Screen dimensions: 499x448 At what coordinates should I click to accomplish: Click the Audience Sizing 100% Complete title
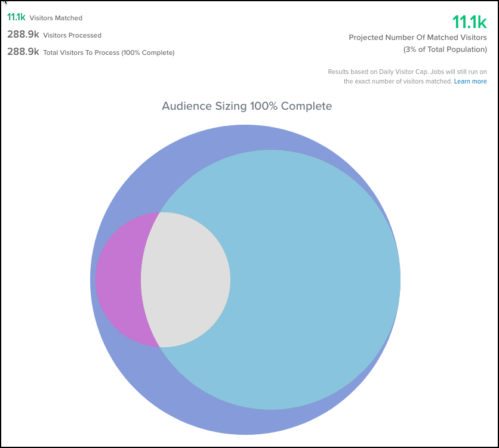[x=247, y=106]
